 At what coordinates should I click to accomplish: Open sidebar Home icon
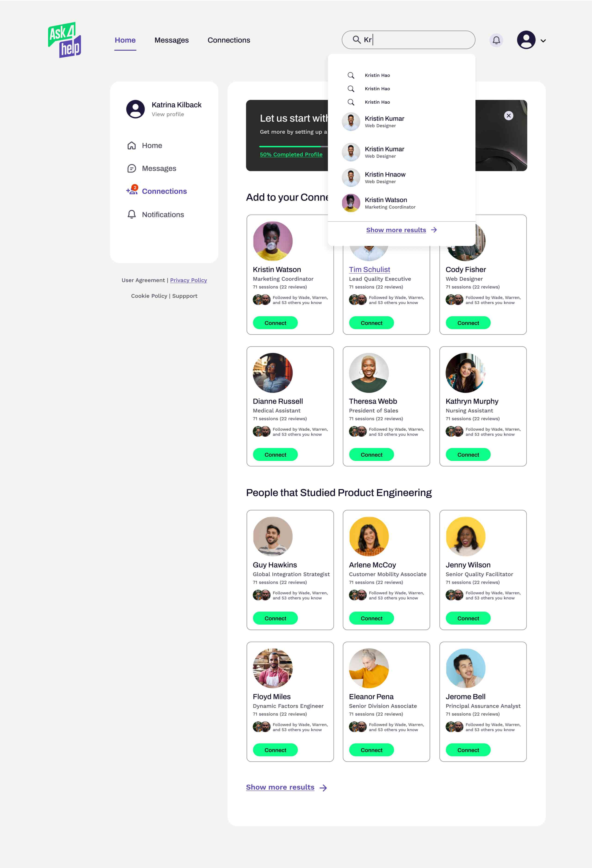coord(132,146)
